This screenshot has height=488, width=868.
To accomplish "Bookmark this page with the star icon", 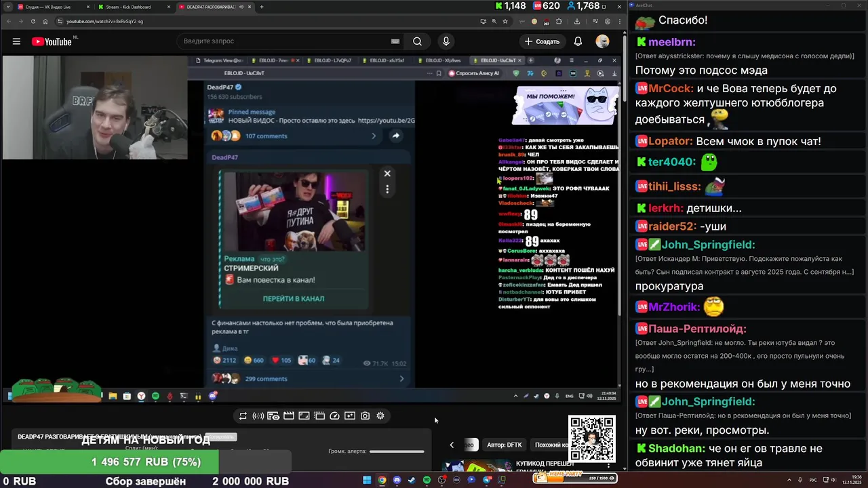I will coord(505,21).
